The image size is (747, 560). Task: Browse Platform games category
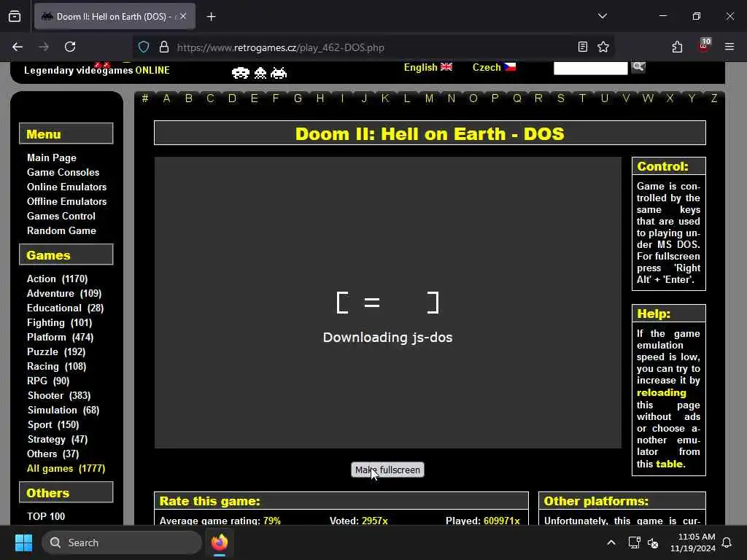tap(60, 337)
